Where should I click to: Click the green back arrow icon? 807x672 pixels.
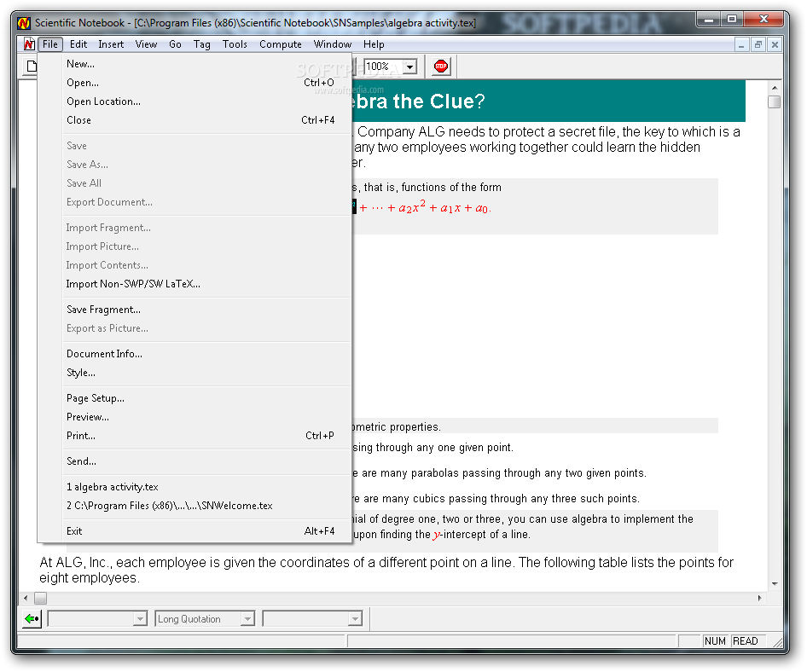32,618
